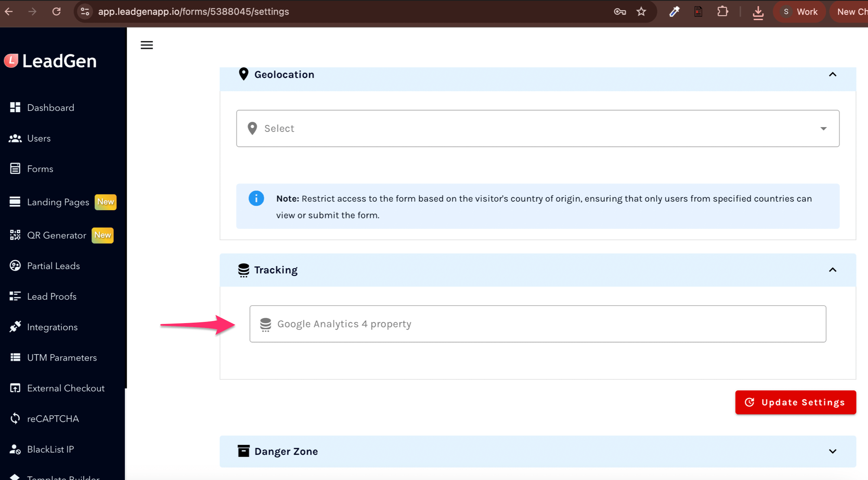Image resolution: width=868 pixels, height=480 pixels.
Task: Open the Integrations plug icon item
Action: point(15,327)
